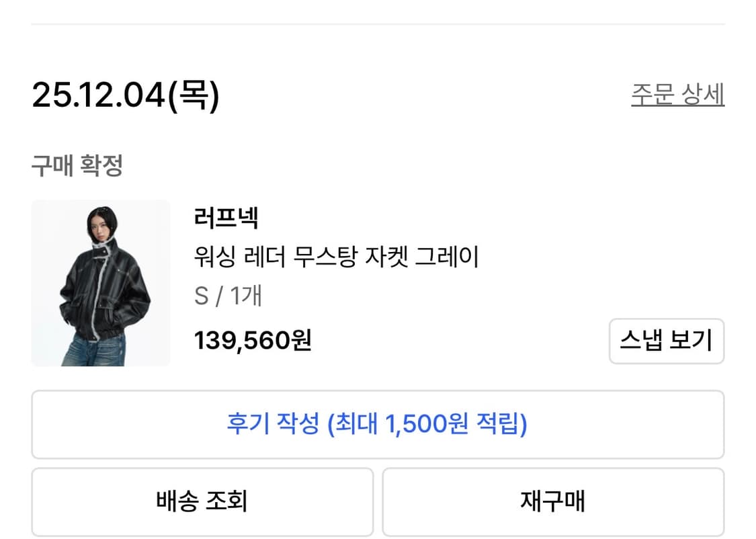View order details for this purchase
Screen dimensions: 756x539
click(678, 93)
